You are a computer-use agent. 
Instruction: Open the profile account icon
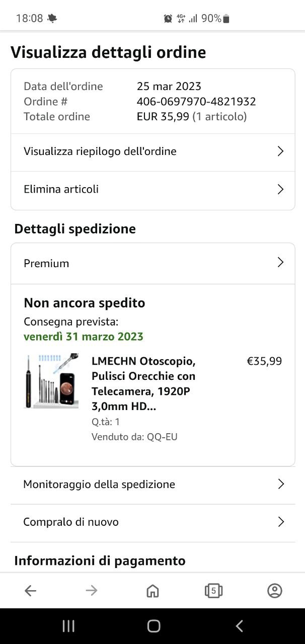pos(274,591)
